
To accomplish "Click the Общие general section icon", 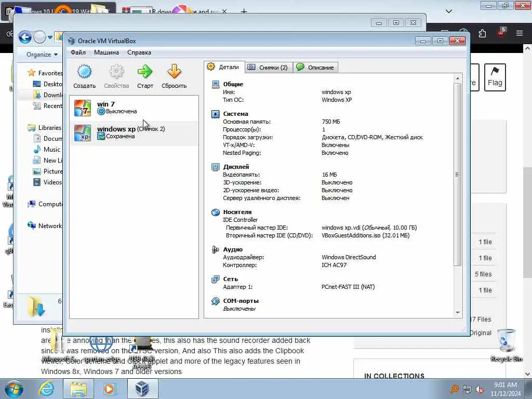I will [x=216, y=85].
